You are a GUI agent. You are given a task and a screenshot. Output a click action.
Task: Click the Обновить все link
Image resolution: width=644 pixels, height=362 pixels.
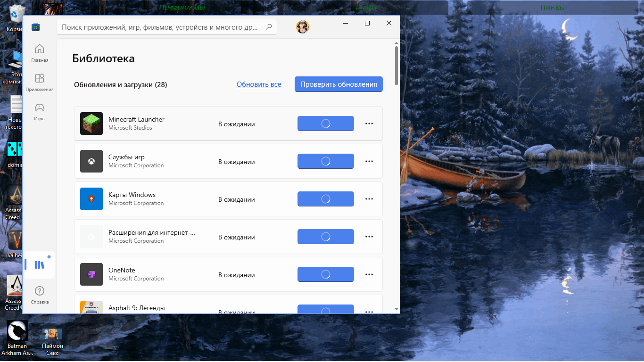pyautogui.click(x=259, y=84)
